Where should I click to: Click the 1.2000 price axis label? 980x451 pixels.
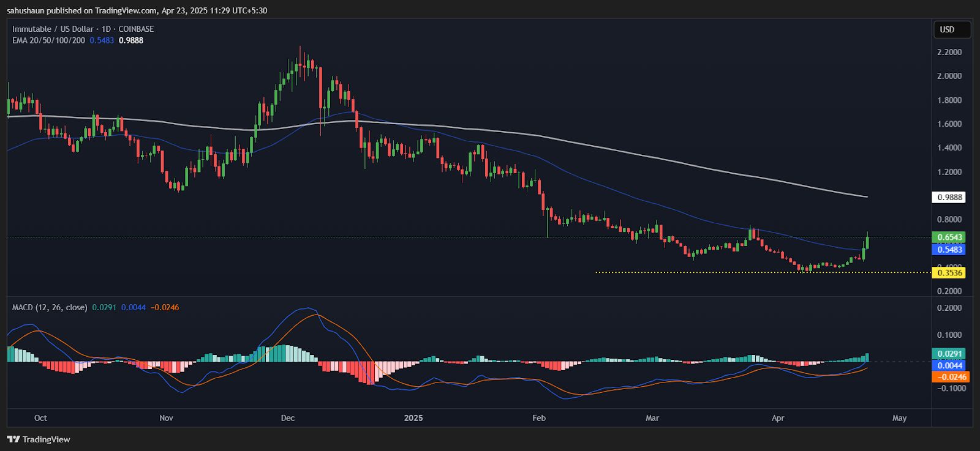tap(949, 171)
